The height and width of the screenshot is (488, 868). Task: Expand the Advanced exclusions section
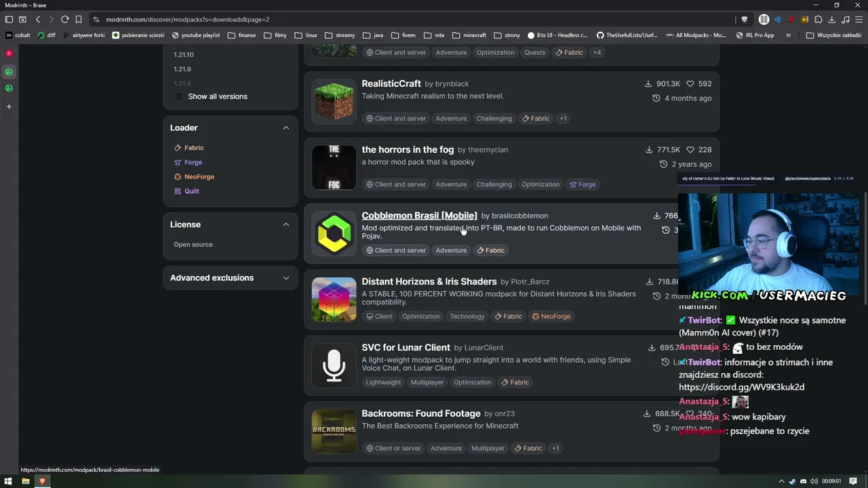[286, 278]
